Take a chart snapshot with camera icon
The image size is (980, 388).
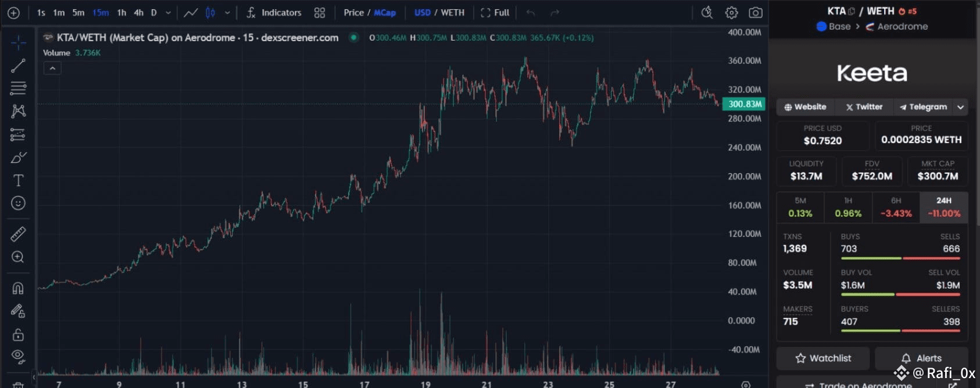pos(756,13)
